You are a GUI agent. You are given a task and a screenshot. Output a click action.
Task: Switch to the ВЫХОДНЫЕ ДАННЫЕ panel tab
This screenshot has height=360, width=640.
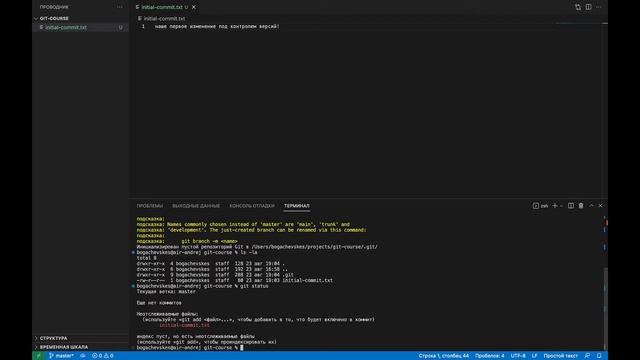click(196, 206)
